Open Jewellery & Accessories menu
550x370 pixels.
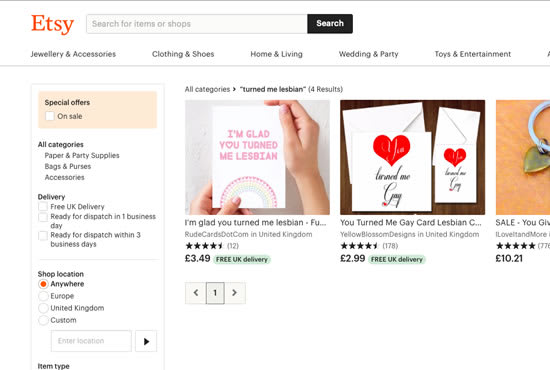pos(73,54)
